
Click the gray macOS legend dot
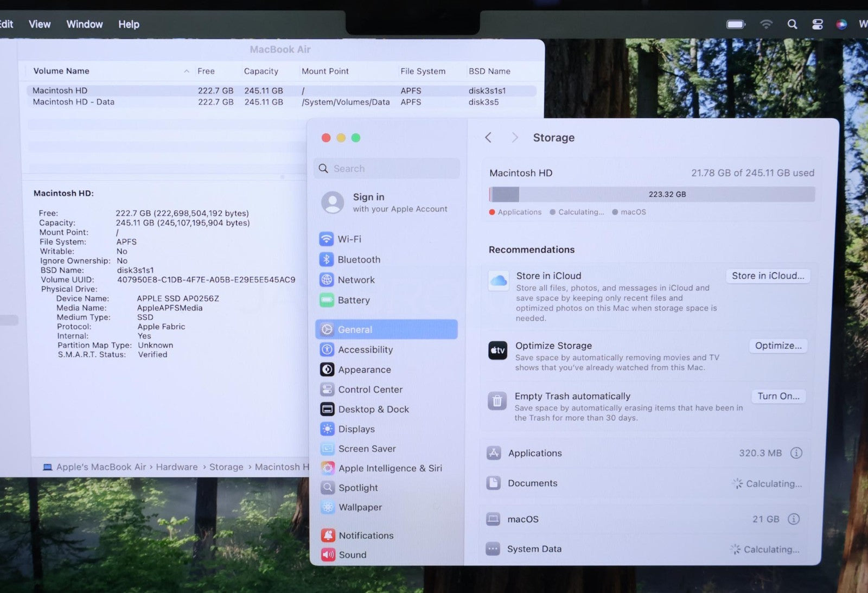click(615, 212)
